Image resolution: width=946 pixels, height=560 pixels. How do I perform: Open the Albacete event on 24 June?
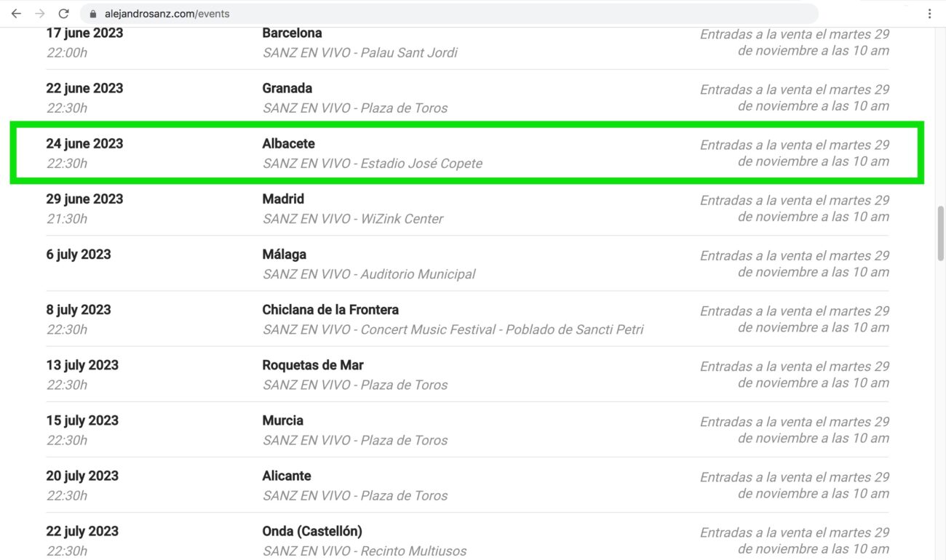[467, 153]
